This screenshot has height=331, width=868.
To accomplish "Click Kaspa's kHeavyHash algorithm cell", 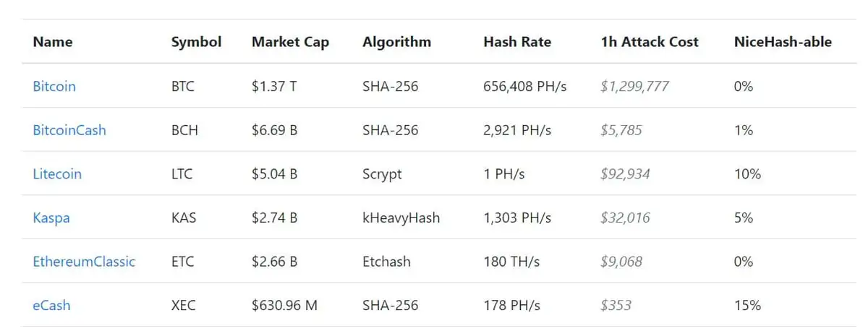I will (401, 218).
